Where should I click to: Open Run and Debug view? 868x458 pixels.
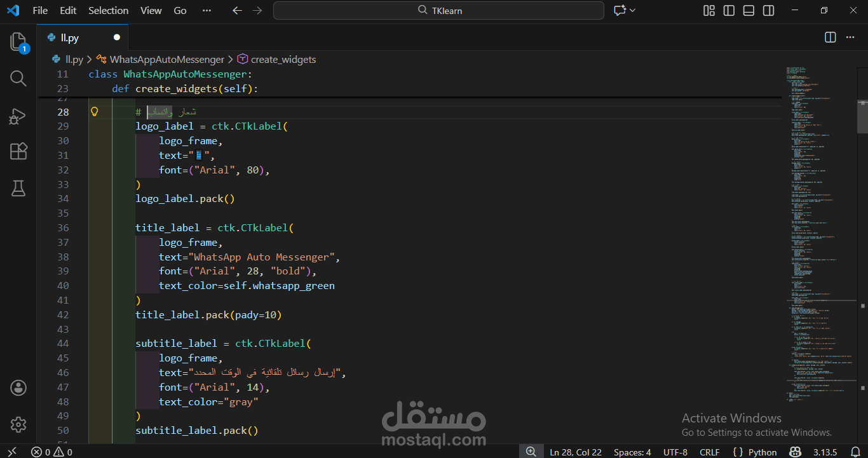18,116
